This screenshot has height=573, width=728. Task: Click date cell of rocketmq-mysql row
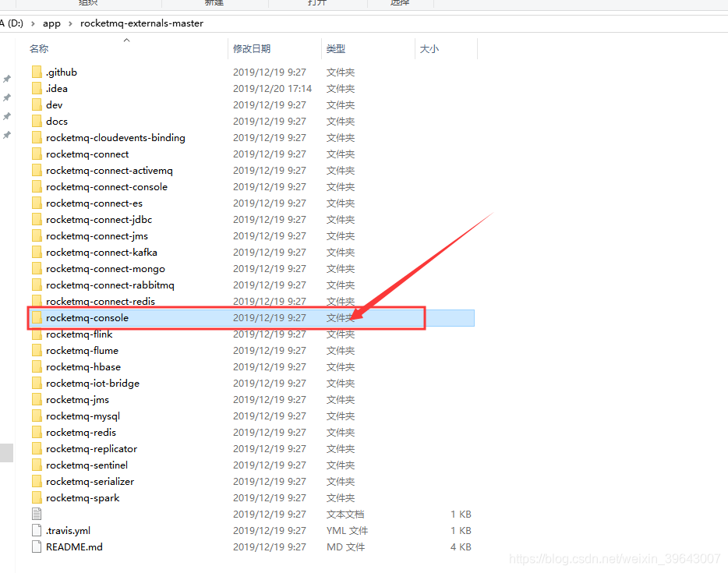click(x=269, y=416)
